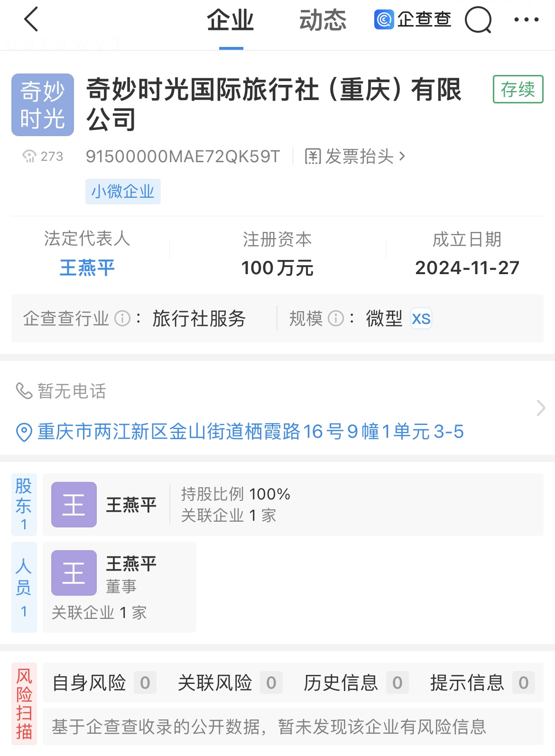Tap the location pin icon by address
Image resolution: width=555 pixels, height=756 pixels.
pyautogui.click(x=24, y=432)
